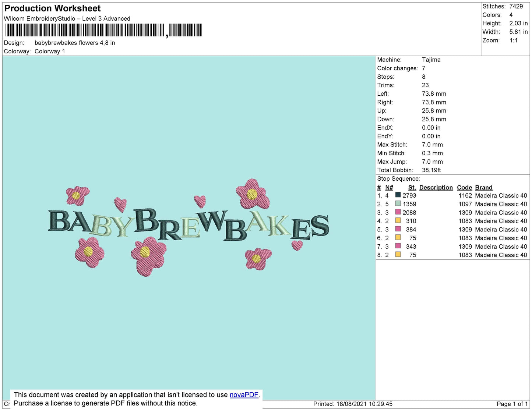
Task: Click stitch count 2088 in stop 3
Action: pos(409,213)
